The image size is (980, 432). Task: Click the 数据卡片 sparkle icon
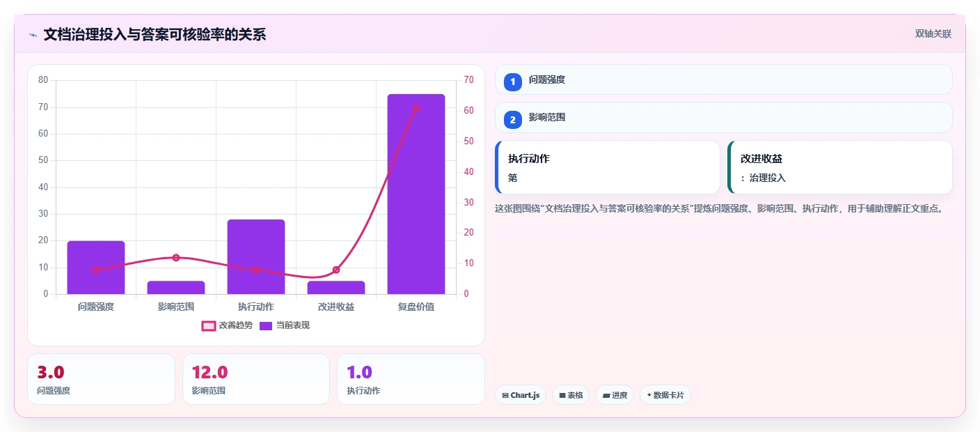point(649,395)
